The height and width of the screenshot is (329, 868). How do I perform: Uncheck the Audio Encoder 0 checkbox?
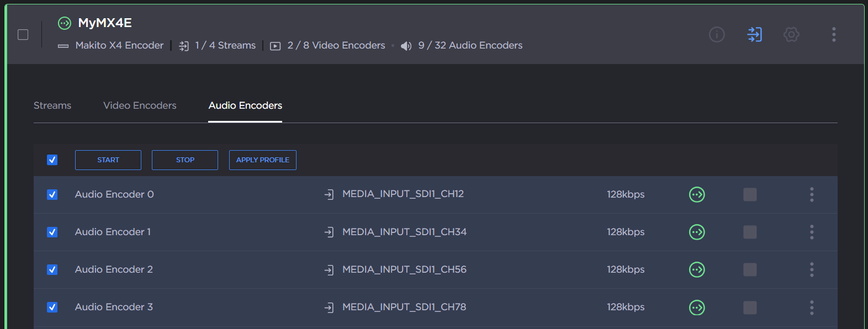click(x=52, y=195)
